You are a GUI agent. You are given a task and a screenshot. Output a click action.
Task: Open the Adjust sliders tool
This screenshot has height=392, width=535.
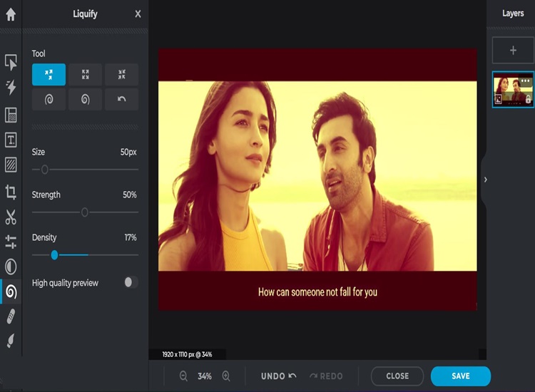[11, 242]
